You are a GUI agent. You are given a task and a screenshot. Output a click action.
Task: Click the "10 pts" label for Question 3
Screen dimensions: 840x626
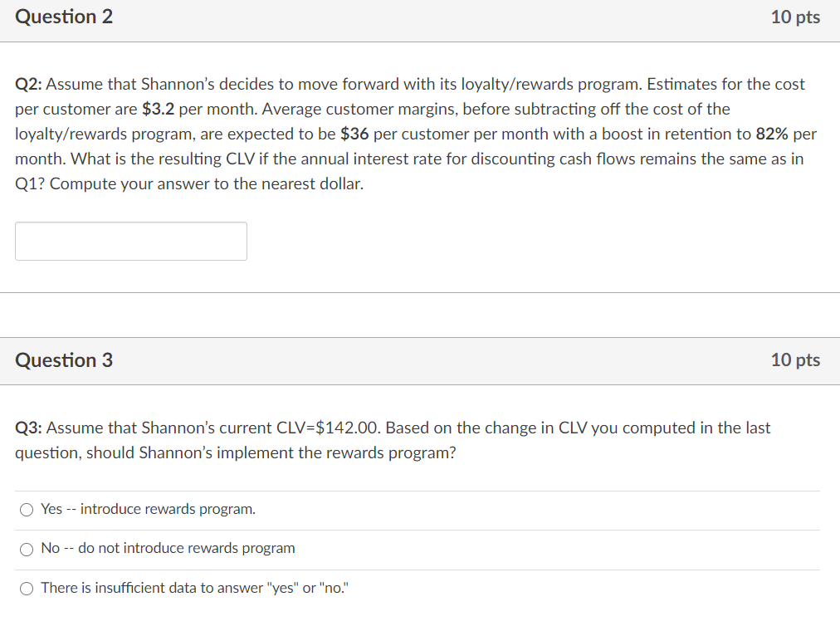[794, 360]
